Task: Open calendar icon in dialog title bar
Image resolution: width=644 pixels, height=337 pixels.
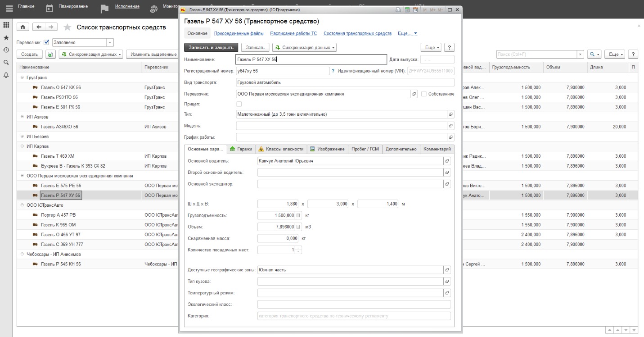Action: click(416, 9)
